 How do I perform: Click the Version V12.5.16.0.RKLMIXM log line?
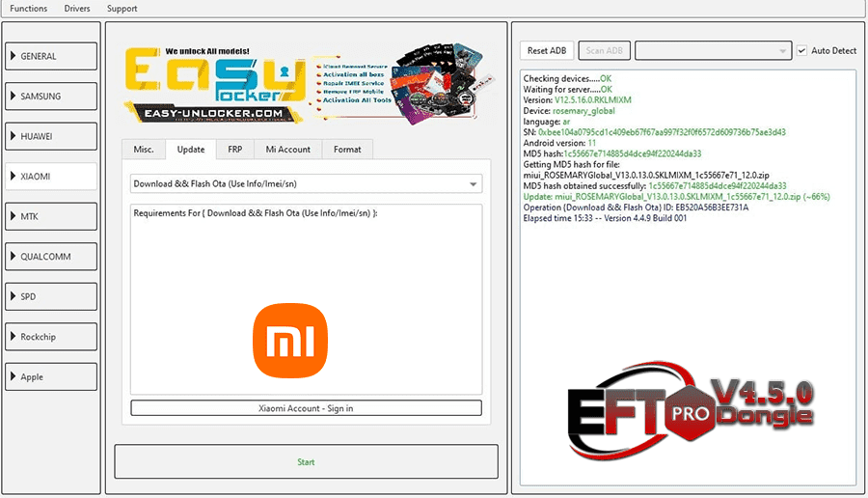coord(577,100)
